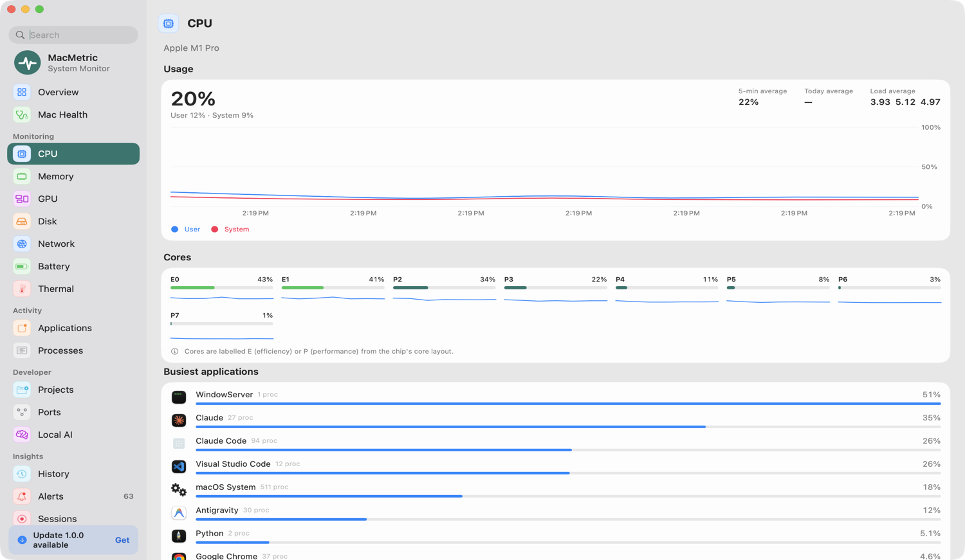Click the blue User legend dot
965x560 pixels.
click(175, 229)
